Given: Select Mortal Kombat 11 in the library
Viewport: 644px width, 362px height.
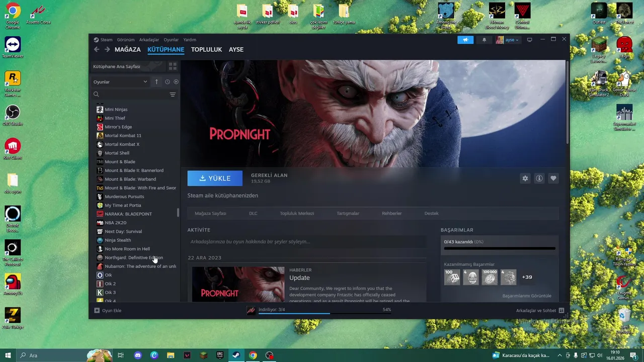Looking at the screenshot, I should click(123, 136).
